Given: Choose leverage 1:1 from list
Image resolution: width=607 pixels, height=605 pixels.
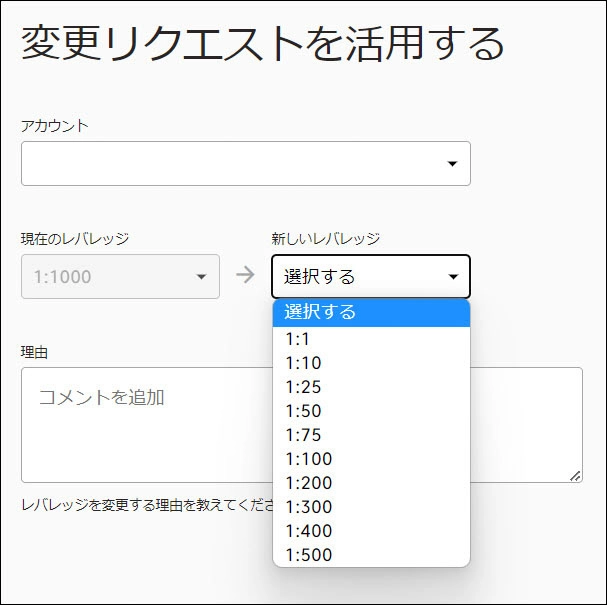Looking at the screenshot, I should pyautogui.click(x=371, y=339).
